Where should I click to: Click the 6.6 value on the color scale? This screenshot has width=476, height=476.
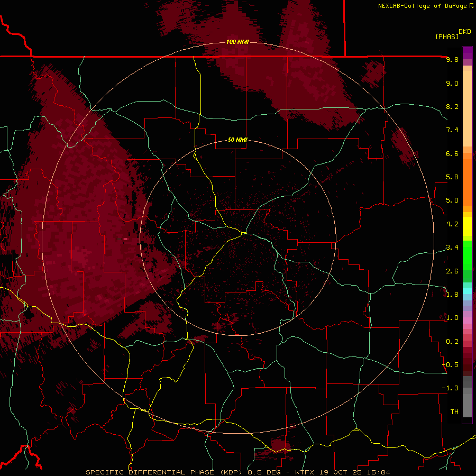coord(452,153)
